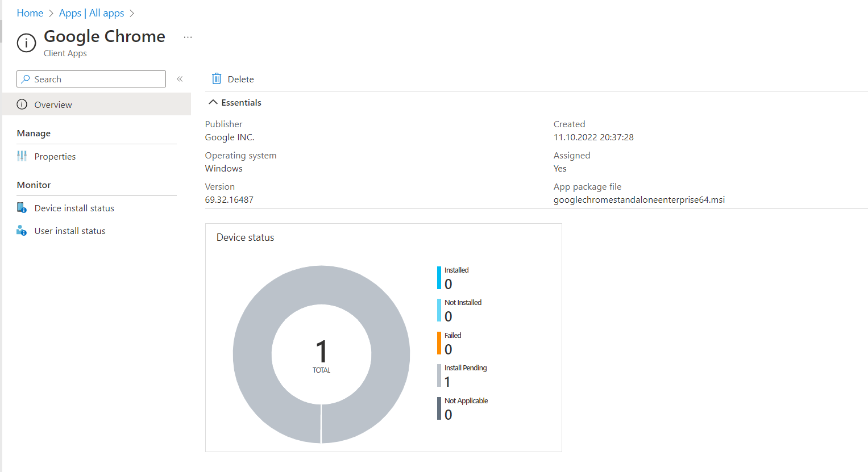
Task: Click the Not Applicable dark gray swatch
Action: pyautogui.click(x=439, y=408)
